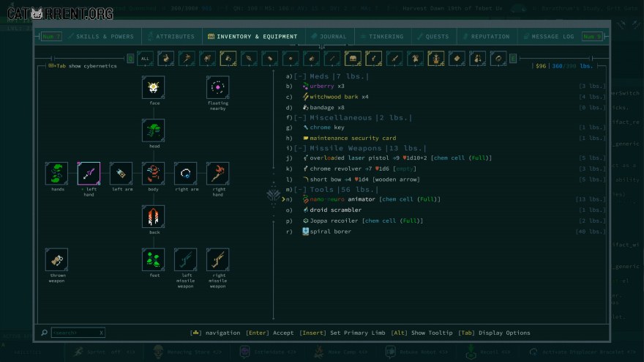Image resolution: width=644 pixels, height=362 pixels.
Task: Click the Make Camp ability
Action: (x=341, y=352)
